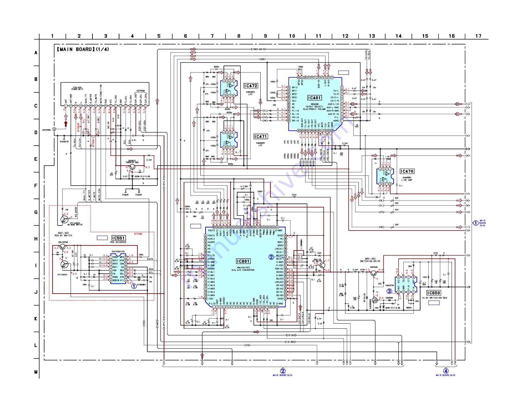Click the MAIN BOARD (4/4) reference link
The height and width of the screenshot is (400, 532).
(x=446, y=375)
